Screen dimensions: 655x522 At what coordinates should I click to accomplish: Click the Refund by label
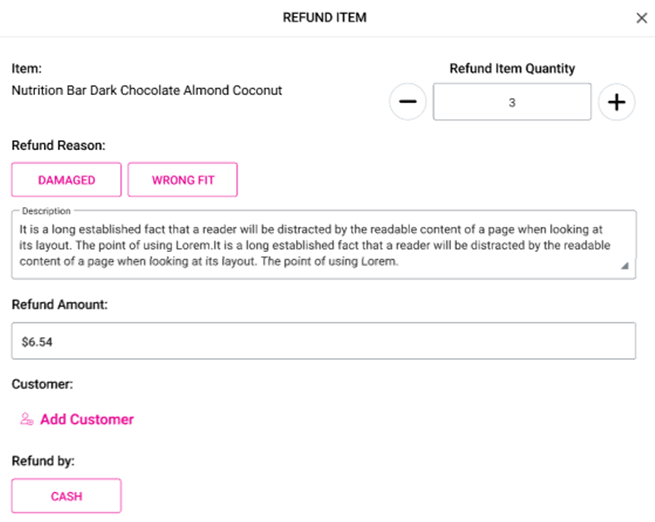point(43,461)
